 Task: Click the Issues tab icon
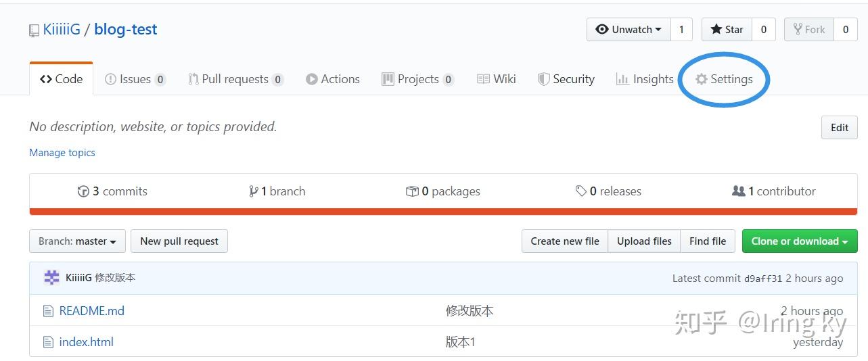coord(110,79)
